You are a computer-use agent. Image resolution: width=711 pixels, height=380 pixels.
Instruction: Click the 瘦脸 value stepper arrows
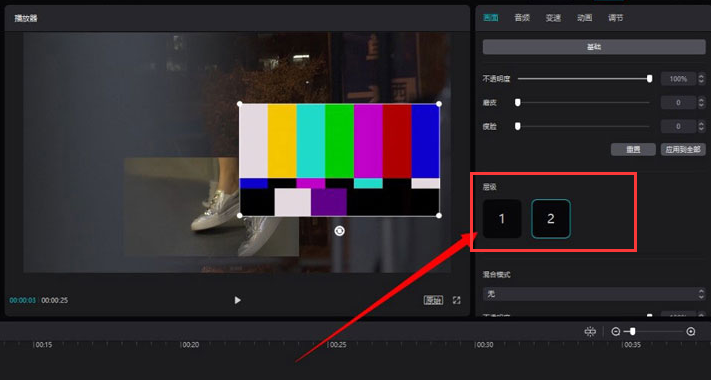701,126
